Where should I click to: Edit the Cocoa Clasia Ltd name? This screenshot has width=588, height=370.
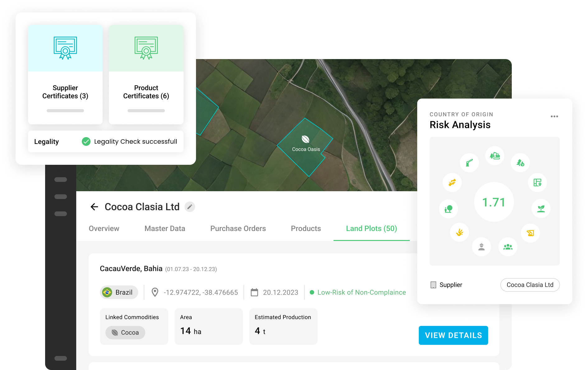[x=190, y=207]
